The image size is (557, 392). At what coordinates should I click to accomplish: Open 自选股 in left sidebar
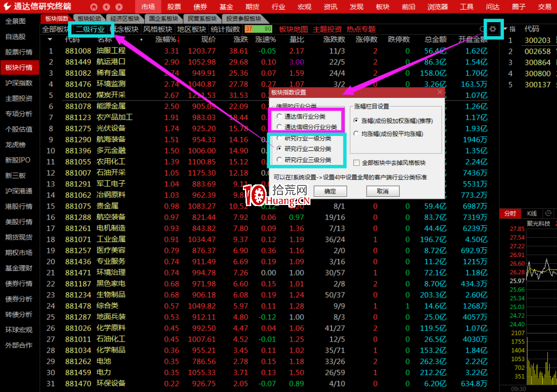[x=15, y=37]
